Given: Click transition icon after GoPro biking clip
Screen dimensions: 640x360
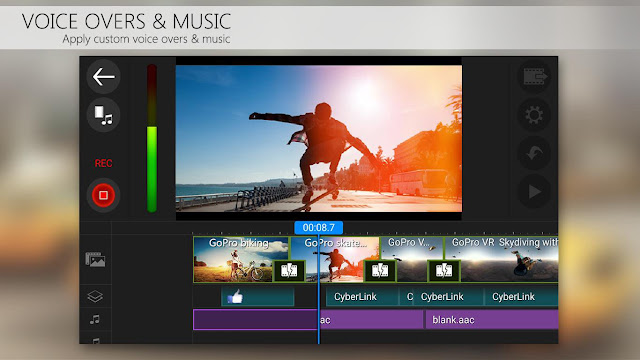Looking at the screenshot, I should [289, 271].
